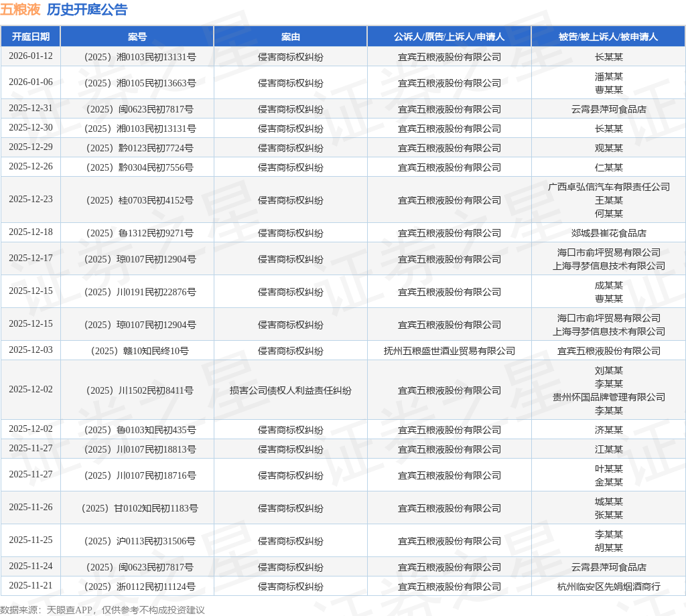This screenshot has height=616, width=686.
Task: Click 侵害商标权纠纷 in the 2025-12-03 row
Action: [x=291, y=351]
